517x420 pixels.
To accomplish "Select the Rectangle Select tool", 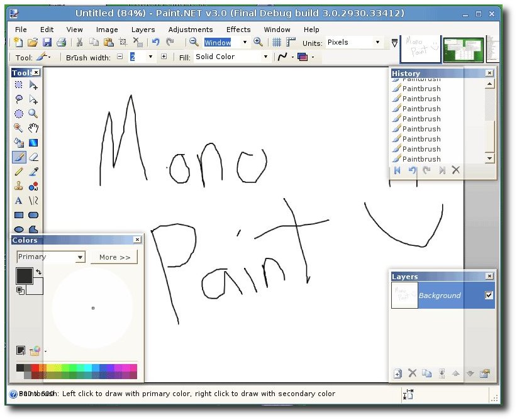I will click(18, 85).
